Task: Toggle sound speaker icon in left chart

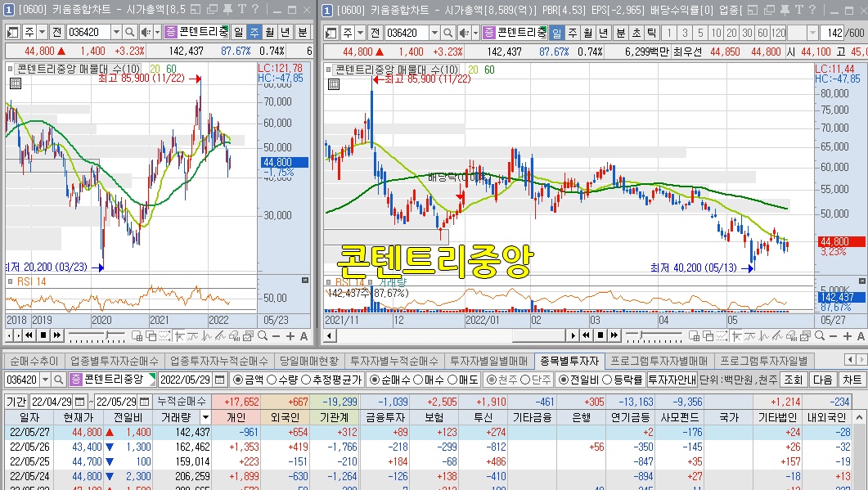Action: pos(145,32)
